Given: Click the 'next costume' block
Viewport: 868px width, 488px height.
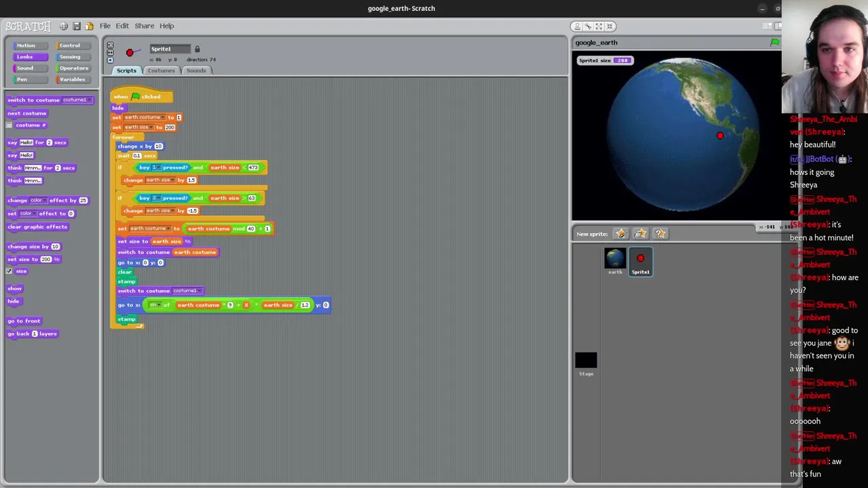Looking at the screenshot, I should click(x=27, y=113).
